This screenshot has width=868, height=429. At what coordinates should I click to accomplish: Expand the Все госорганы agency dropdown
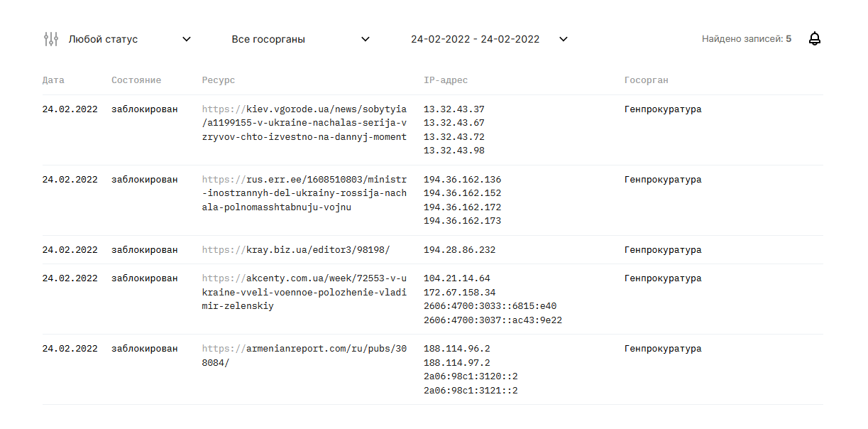pos(268,39)
